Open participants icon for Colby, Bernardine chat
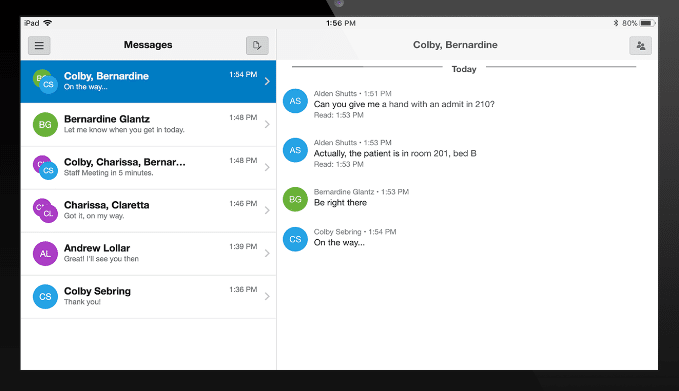 [640, 45]
